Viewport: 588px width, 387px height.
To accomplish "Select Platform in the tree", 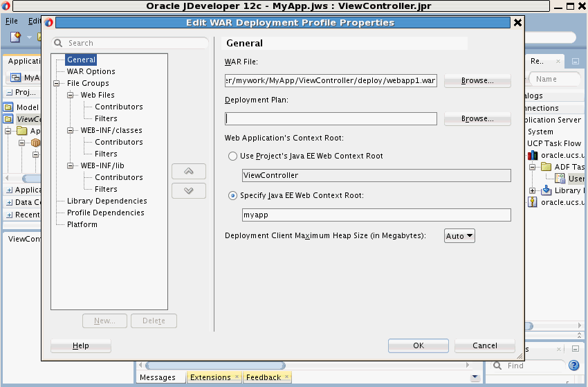I will coord(82,224).
